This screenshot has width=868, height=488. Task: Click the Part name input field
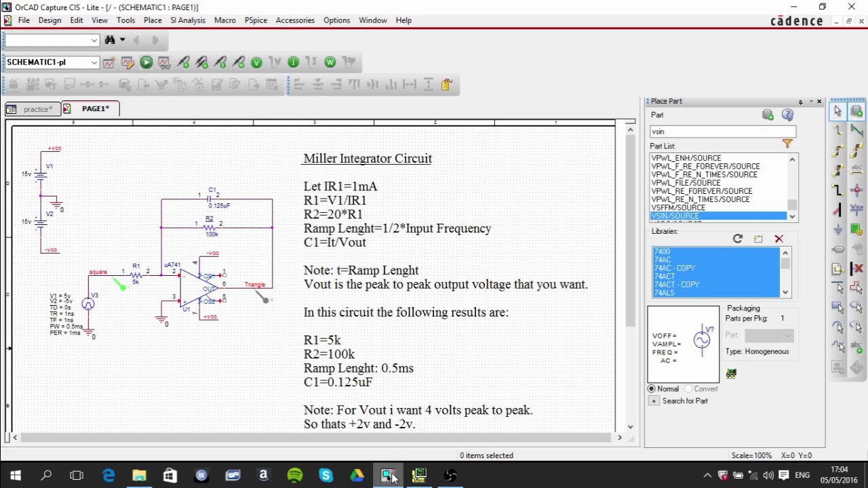tap(723, 131)
